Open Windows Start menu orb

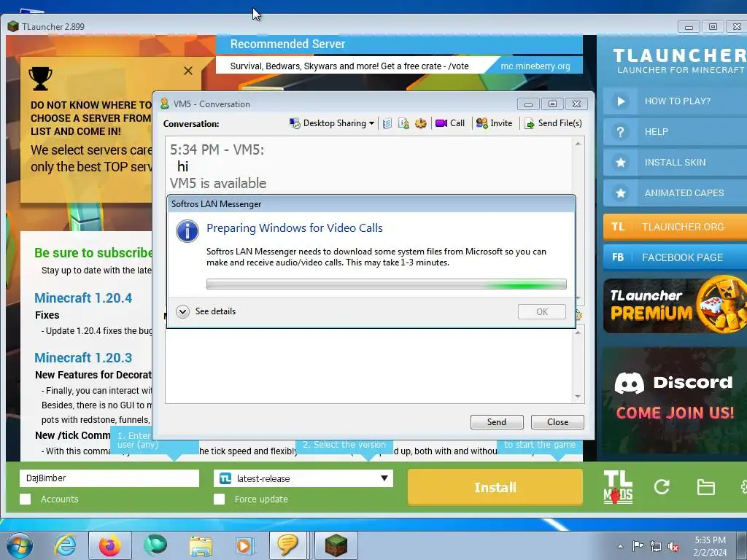click(x=20, y=545)
